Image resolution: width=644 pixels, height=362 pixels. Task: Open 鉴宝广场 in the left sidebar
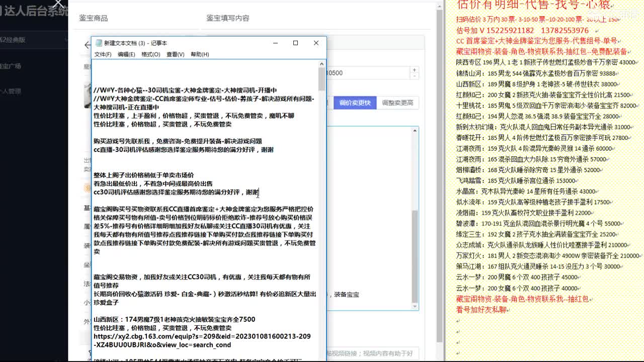(10, 66)
